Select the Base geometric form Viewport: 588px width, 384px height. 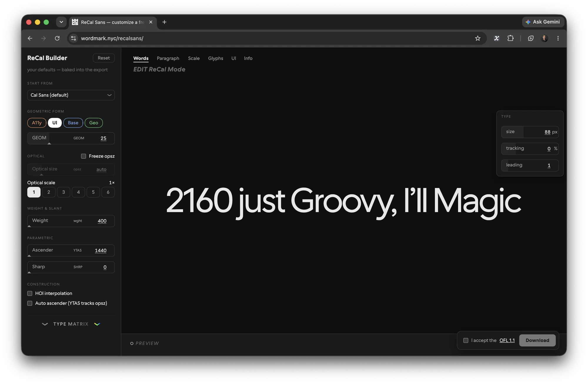pos(73,123)
